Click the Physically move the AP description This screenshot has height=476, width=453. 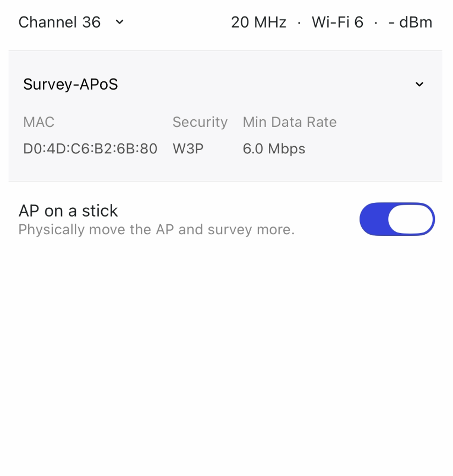[x=156, y=230]
